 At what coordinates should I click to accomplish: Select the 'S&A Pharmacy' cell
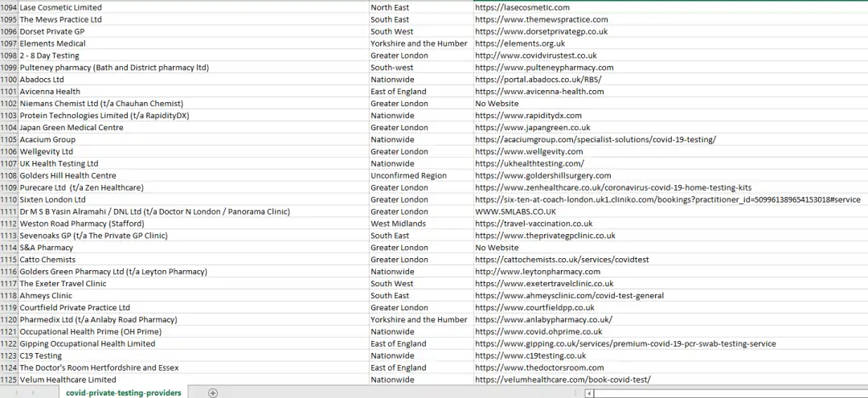pos(194,248)
